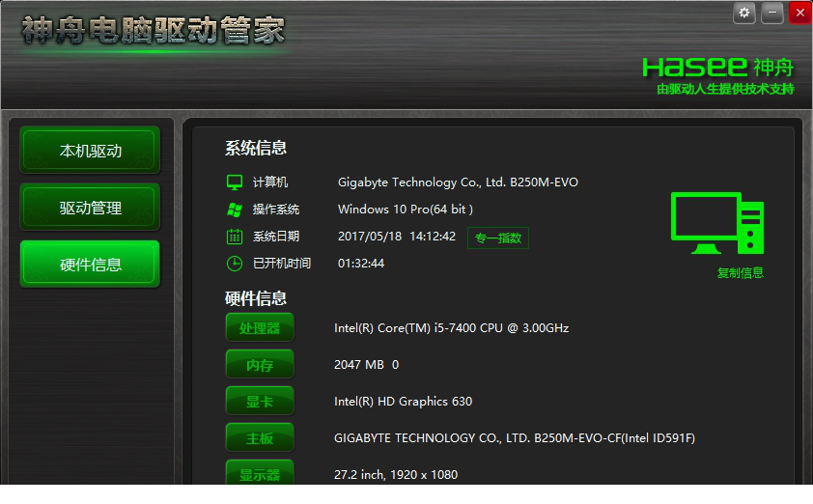Screen dimensions: 813x504
Task: Select the text 27.2 inch, 1920 x 1080
Action: 396,474
